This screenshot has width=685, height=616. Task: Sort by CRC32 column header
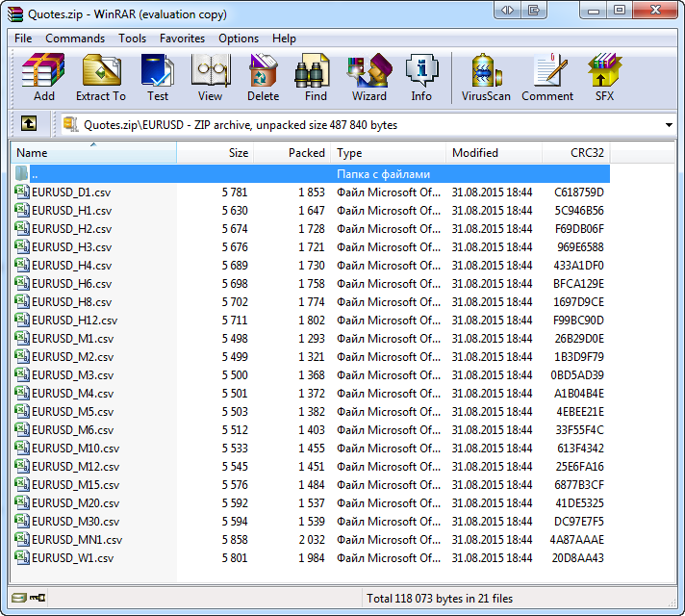click(x=575, y=153)
